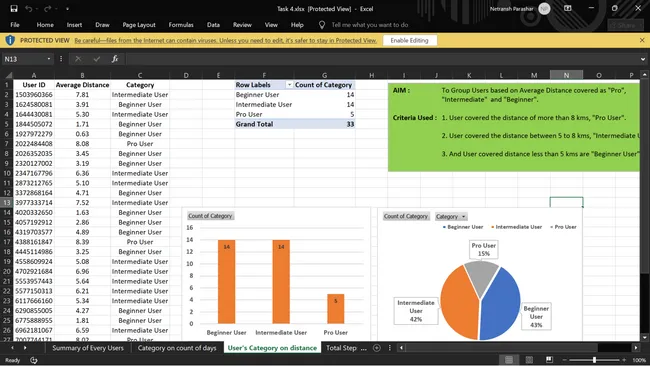Click the protected view warning link
Image resolution: width=650 pixels, height=366 pixels.
(226, 40)
